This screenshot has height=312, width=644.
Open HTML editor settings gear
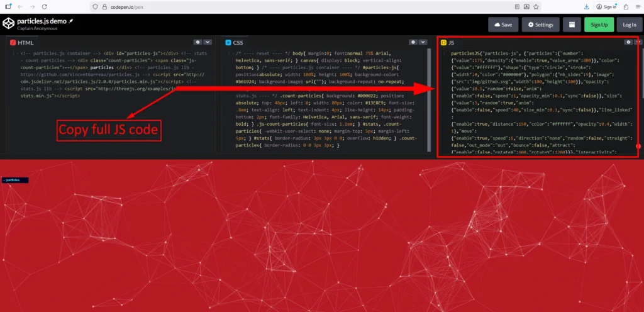coord(197,42)
